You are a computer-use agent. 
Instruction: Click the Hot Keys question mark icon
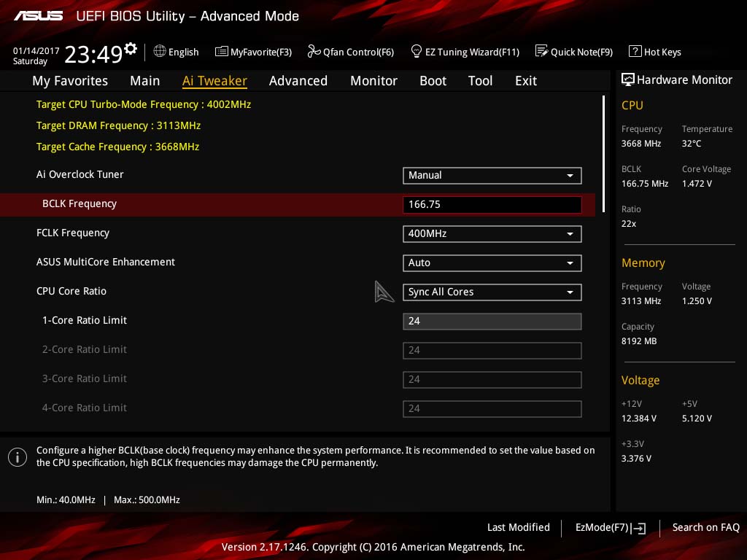tap(635, 51)
